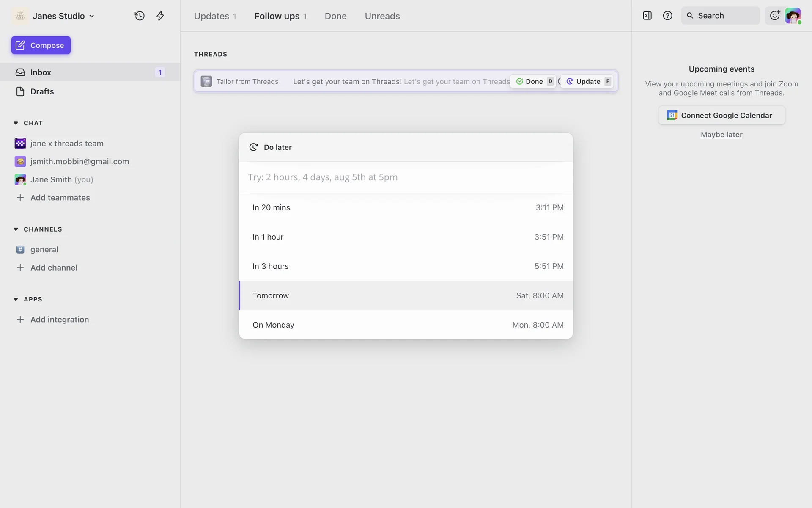Open the history clock icon
This screenshot has height=508, width=812.
pos(140,16)
